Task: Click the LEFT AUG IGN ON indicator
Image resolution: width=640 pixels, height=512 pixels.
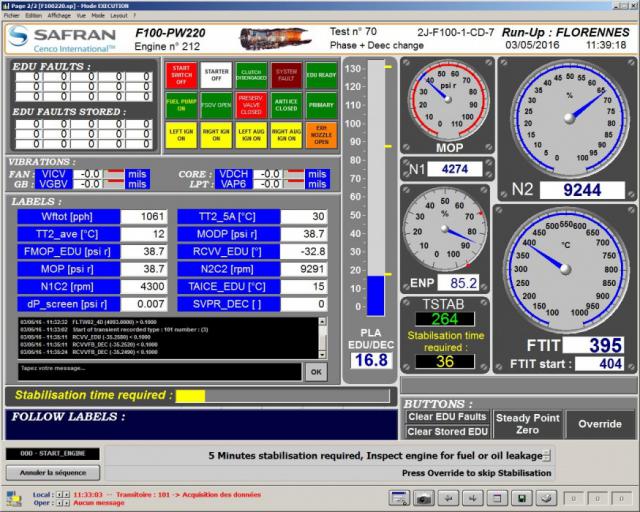Action: point(251,135)
